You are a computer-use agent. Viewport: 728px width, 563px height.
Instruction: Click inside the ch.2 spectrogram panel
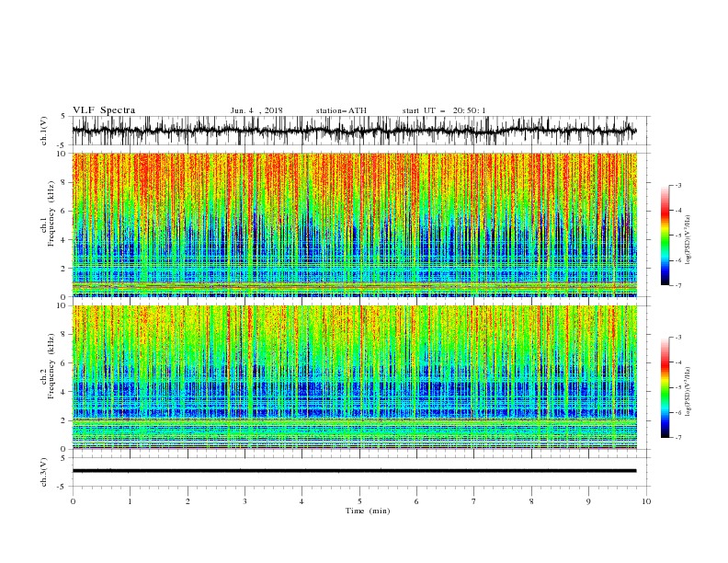(354, 377)
